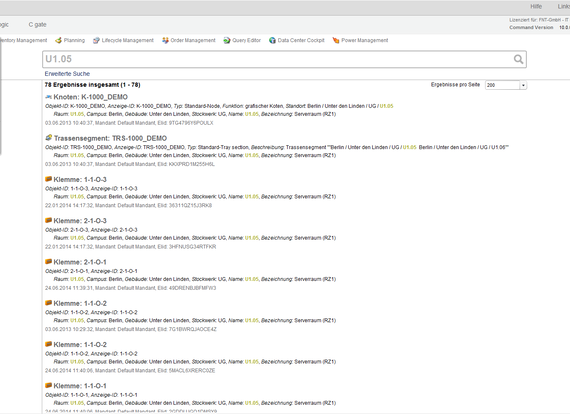Click the '78 Ergebnisse insgesamt (1 - 78)' text
570x414 pixels.
coord(92,85)
